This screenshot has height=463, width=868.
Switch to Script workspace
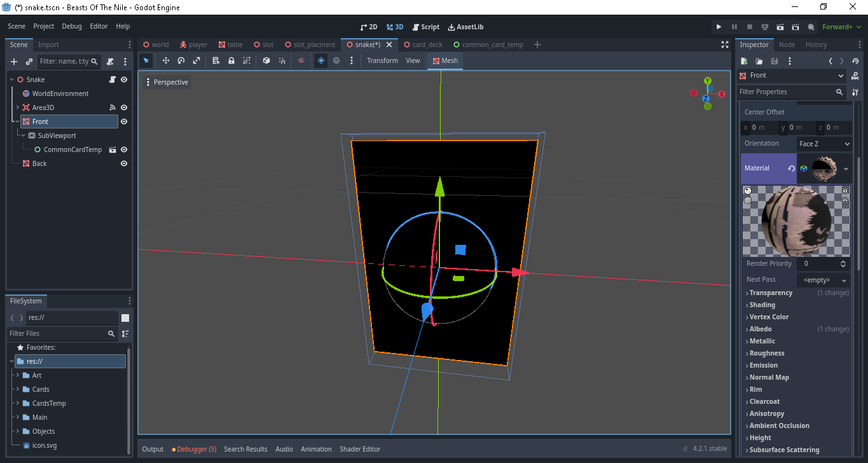point(425,27)
